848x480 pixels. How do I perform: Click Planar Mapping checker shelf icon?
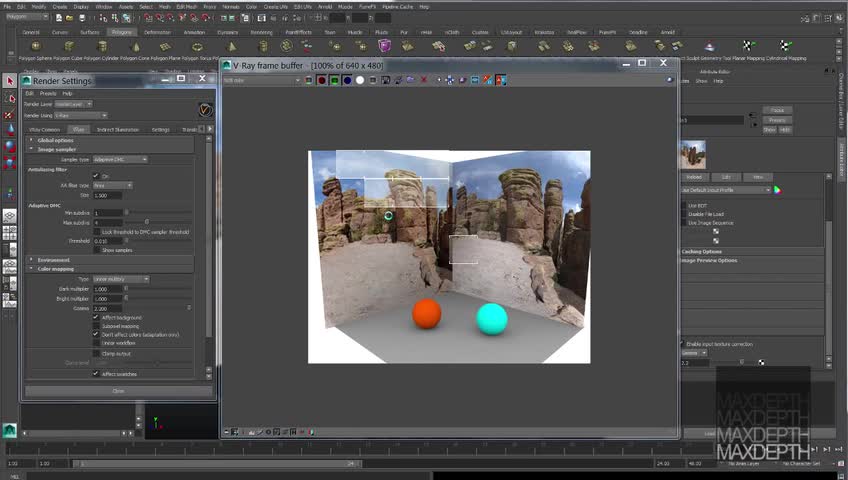[747, 46]
